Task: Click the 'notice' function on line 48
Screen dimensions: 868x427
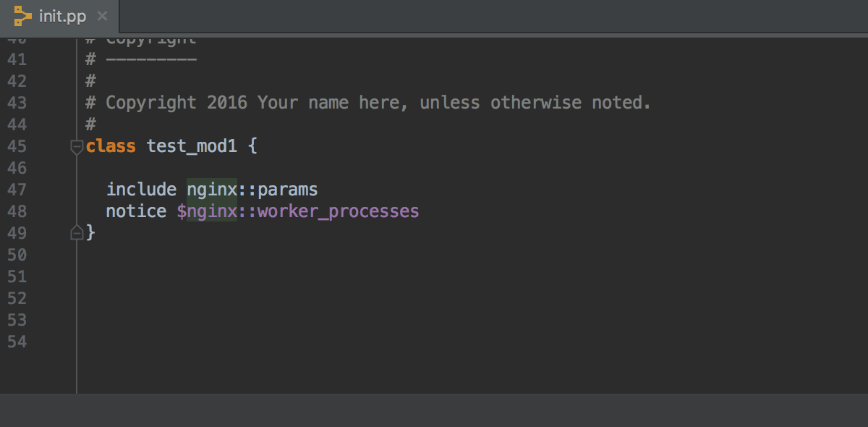Action: tap(136, 211)
